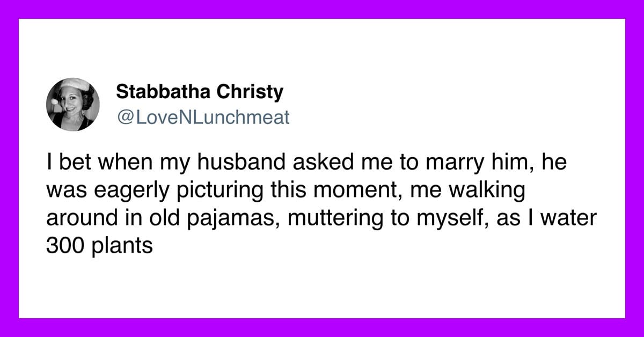Open Stabbatha Christy's profile avatar photo
The image size is (644, 337).
[73, 104]
